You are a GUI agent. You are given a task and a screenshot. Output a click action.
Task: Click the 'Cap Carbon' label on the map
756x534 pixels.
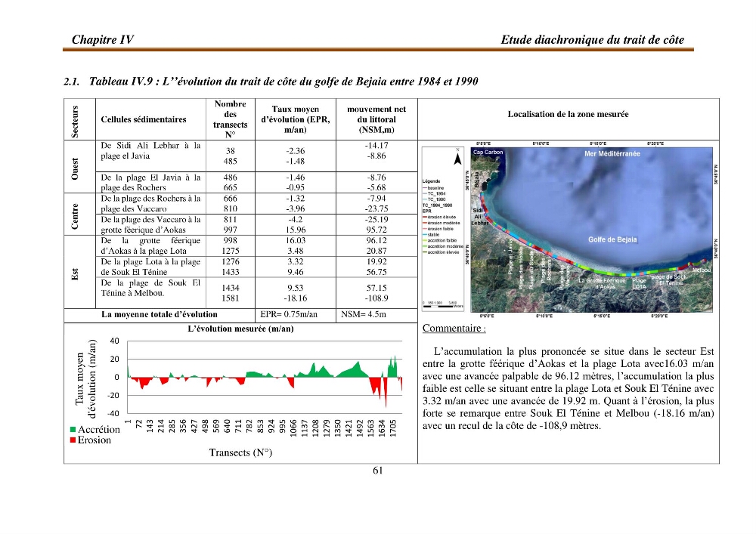[488, 152]
